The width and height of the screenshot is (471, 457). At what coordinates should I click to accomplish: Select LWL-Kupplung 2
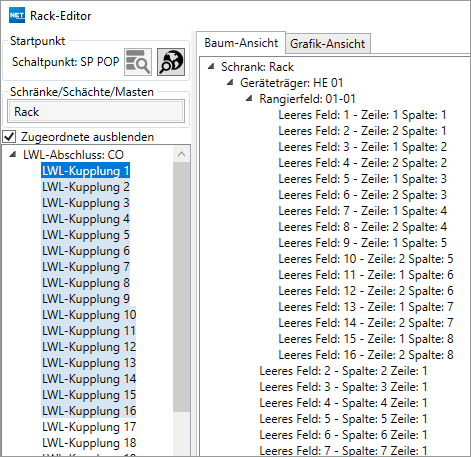(86, 187)
